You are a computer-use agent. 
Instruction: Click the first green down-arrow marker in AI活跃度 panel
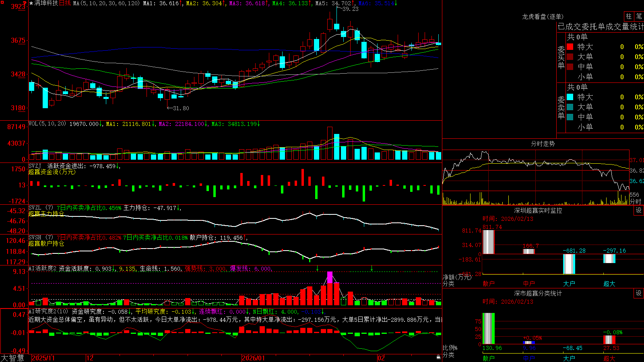pyautogui.click(x=318, y=268)
